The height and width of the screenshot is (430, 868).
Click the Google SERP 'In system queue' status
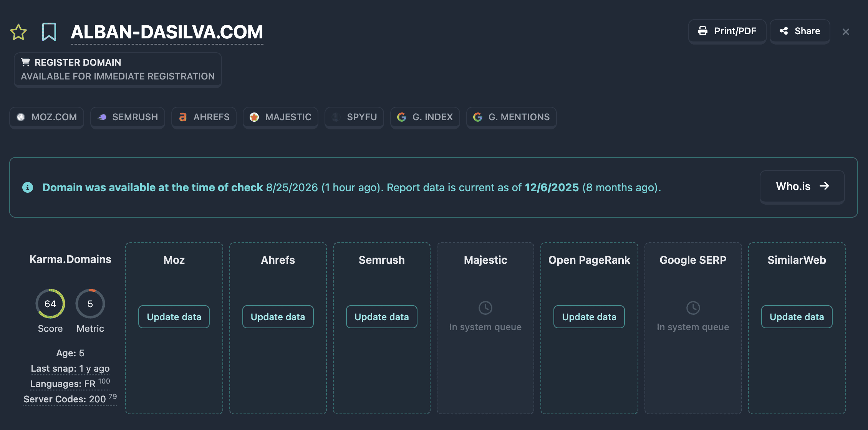coord(693,327)
